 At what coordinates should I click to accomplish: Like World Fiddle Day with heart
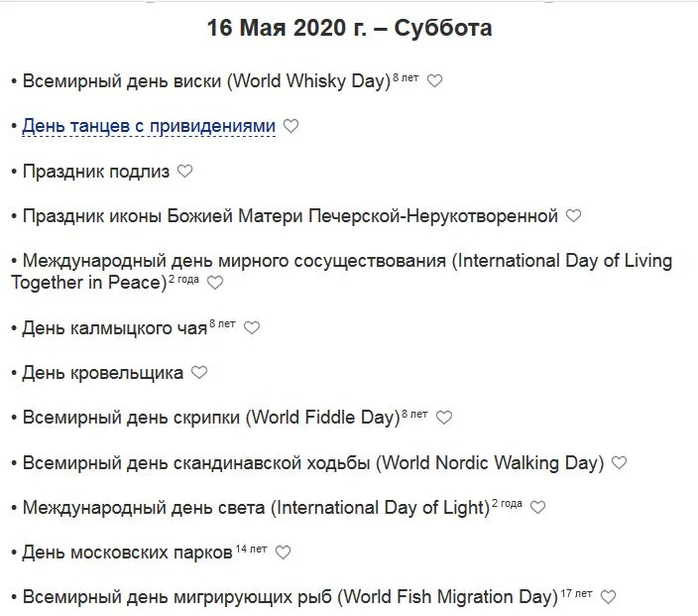pos(444,418)
